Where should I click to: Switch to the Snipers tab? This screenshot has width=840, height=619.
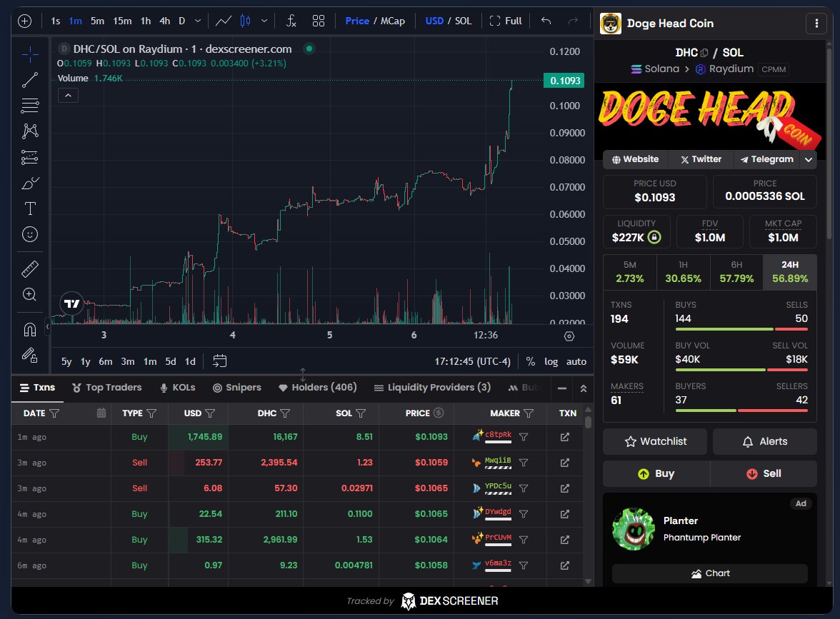click(x=237, y=387)
